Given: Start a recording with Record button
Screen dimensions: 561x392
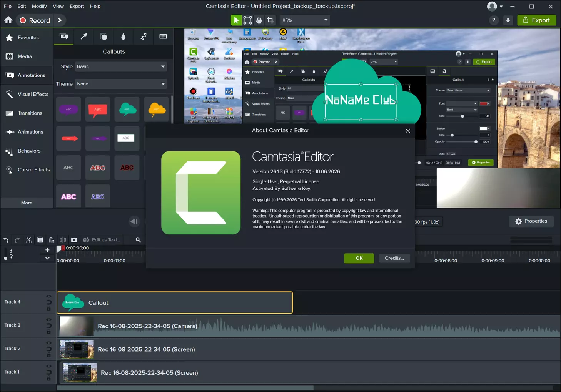Looking at the screenshot, I should [x=35, y=20].
